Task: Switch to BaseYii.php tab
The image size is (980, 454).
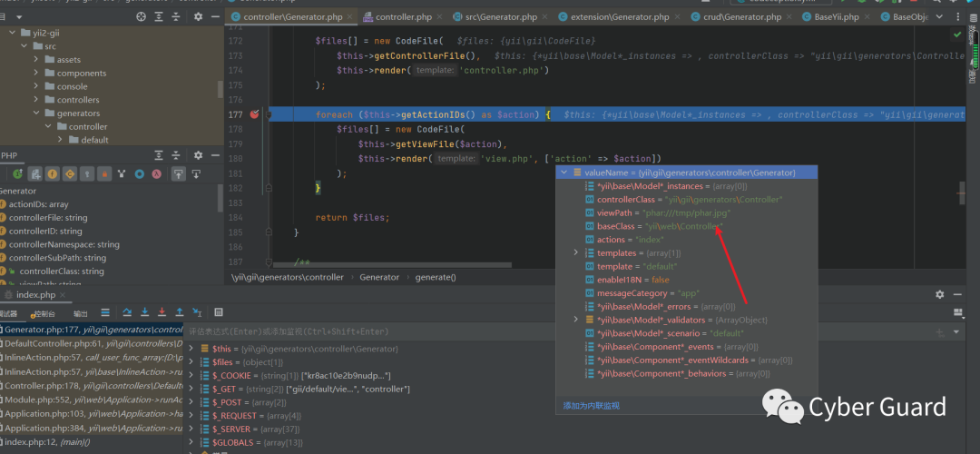Action: pyautogui.click(x=837, y=17)
